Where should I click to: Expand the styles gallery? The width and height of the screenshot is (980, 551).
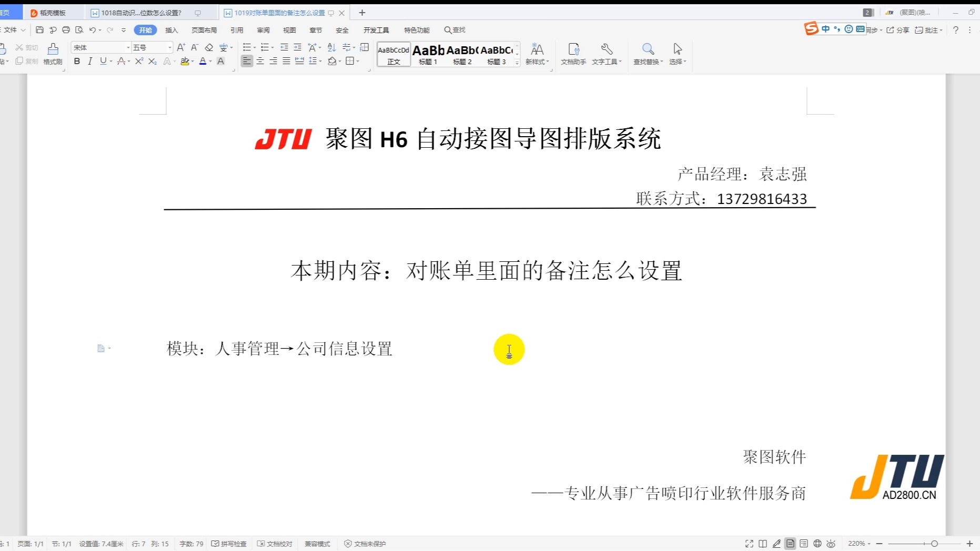point(517,63)
